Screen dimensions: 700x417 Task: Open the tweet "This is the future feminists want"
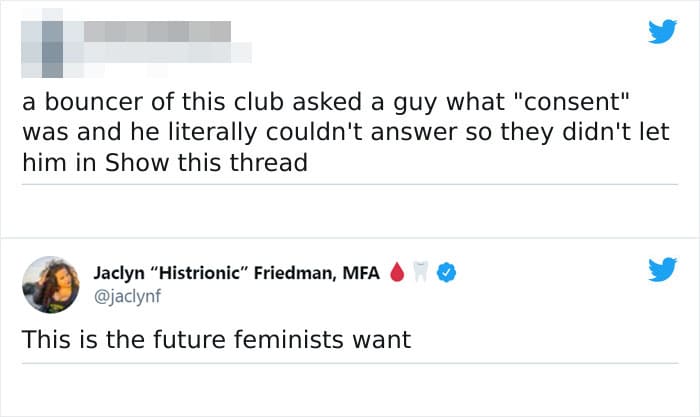(216, 339)
